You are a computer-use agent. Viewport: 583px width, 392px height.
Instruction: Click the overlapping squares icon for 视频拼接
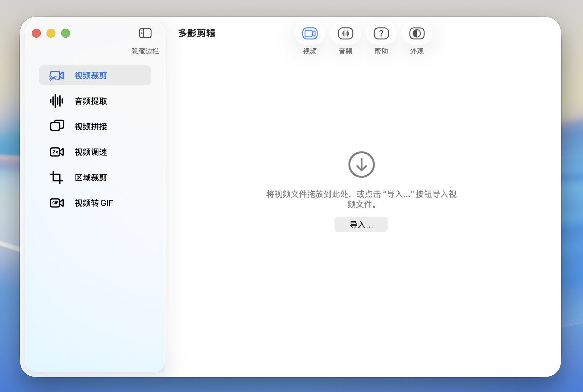tap(57, 126)
